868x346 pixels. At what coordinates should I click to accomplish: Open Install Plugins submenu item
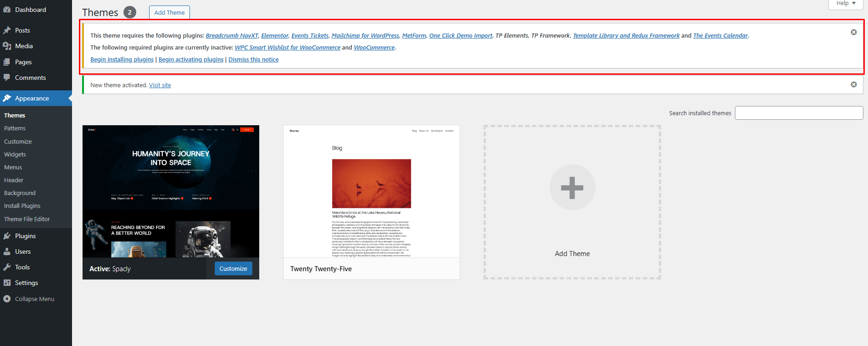point(22,206)
